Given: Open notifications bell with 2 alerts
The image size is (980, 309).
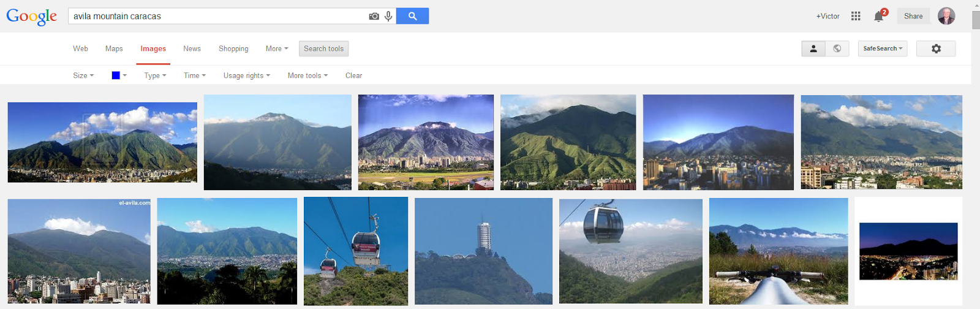Looking at the screenshot, I should [880, 15].
